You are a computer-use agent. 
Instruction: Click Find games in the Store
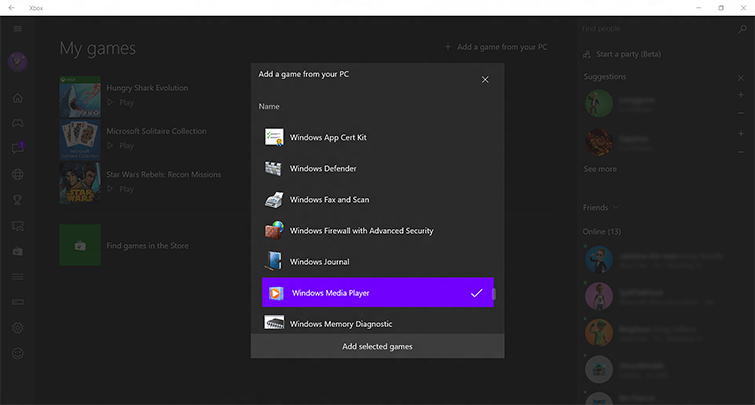[147, 246]
